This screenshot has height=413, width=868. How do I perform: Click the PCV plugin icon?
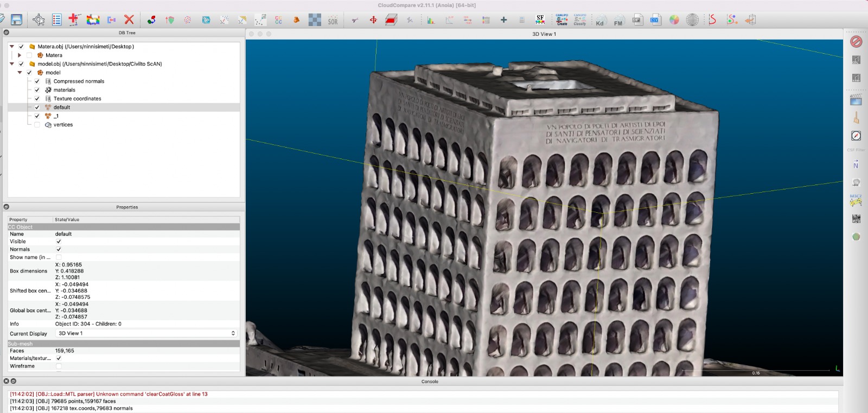point(856,219)
